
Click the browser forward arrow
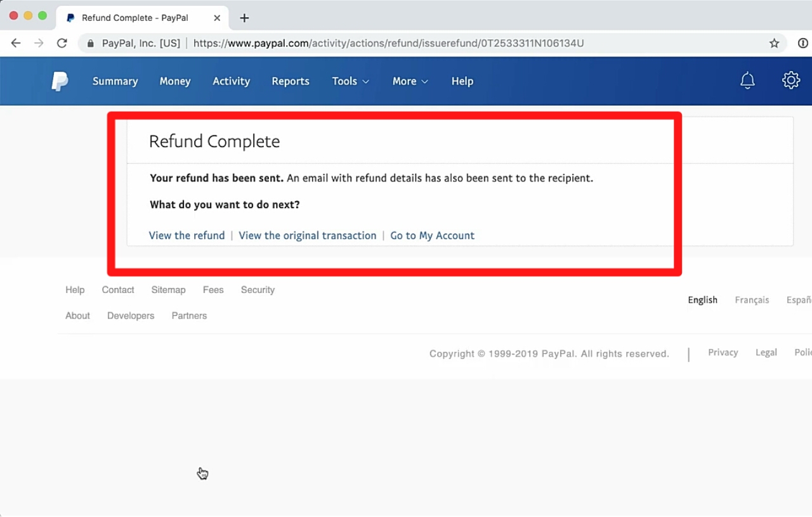tap(39, 43)
